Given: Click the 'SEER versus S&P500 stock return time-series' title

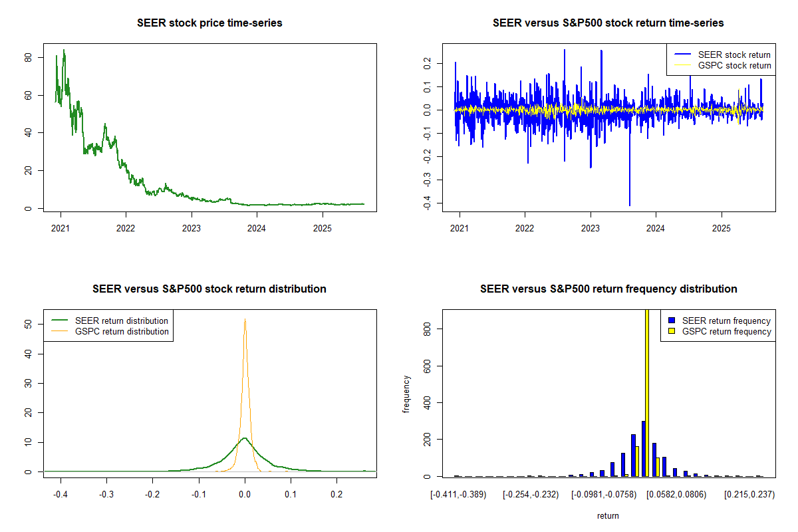Looking at the screenshot, I should click(x=608, y=23).
